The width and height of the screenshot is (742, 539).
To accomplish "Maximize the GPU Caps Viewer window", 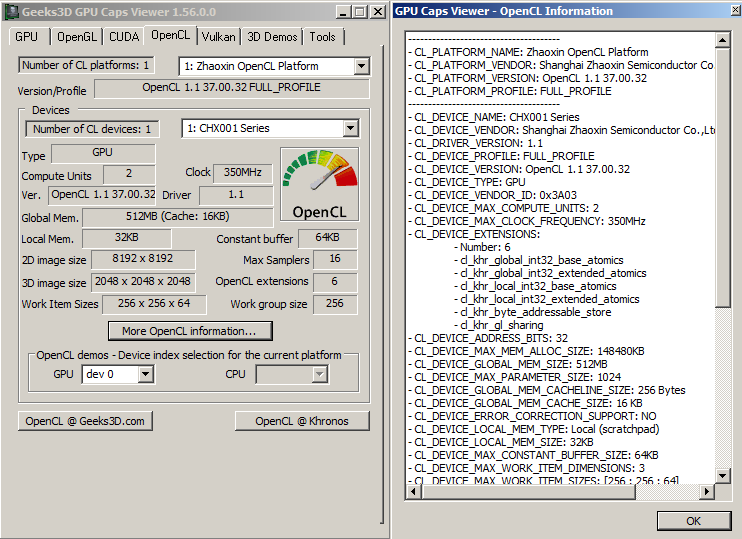I will pos(360,12).
